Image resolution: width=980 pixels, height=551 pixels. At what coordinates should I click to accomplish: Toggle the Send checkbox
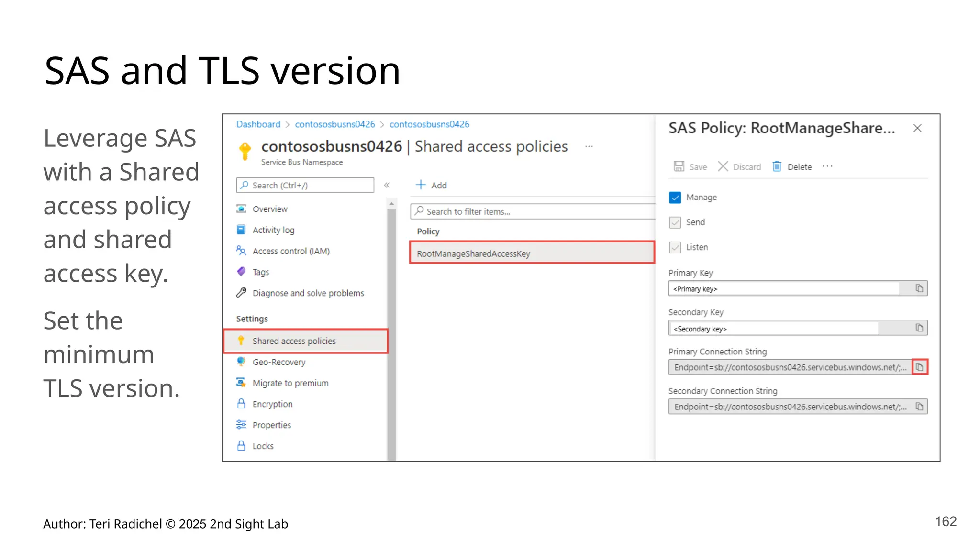(x=675, y=222)
